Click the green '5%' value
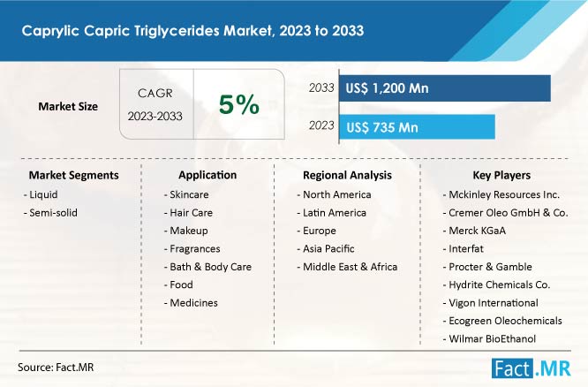 point(239,104)
